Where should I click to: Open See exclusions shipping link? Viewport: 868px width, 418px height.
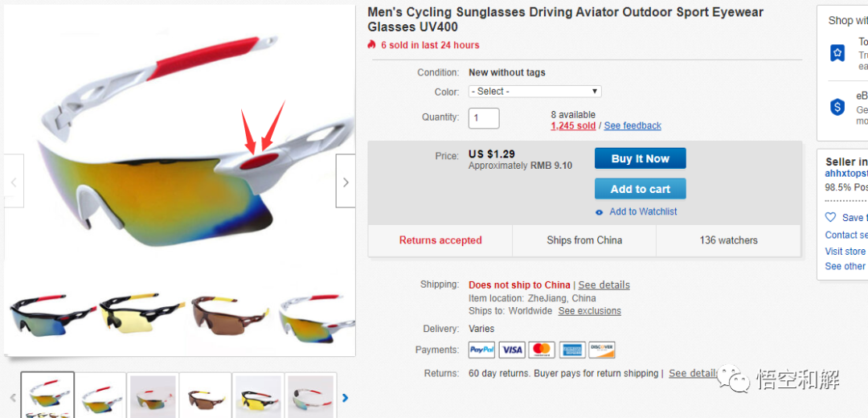pyautogui.click(x=589, y=311)
